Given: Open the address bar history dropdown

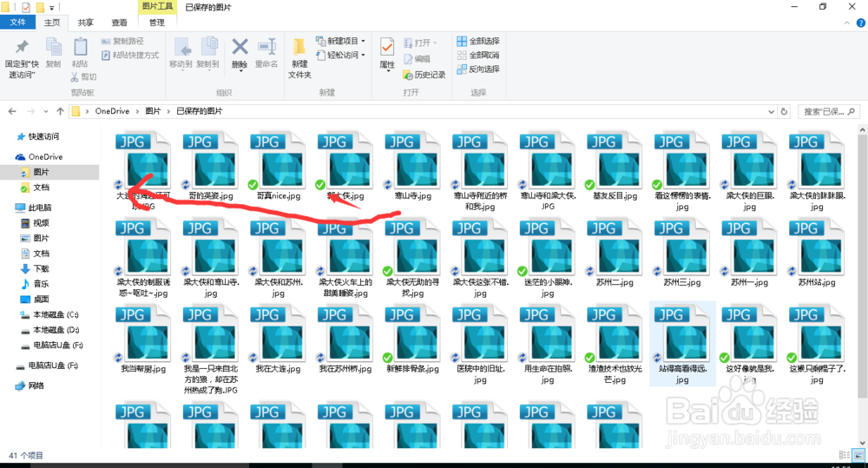Looking at the screenshot, I should pos(771,111).
